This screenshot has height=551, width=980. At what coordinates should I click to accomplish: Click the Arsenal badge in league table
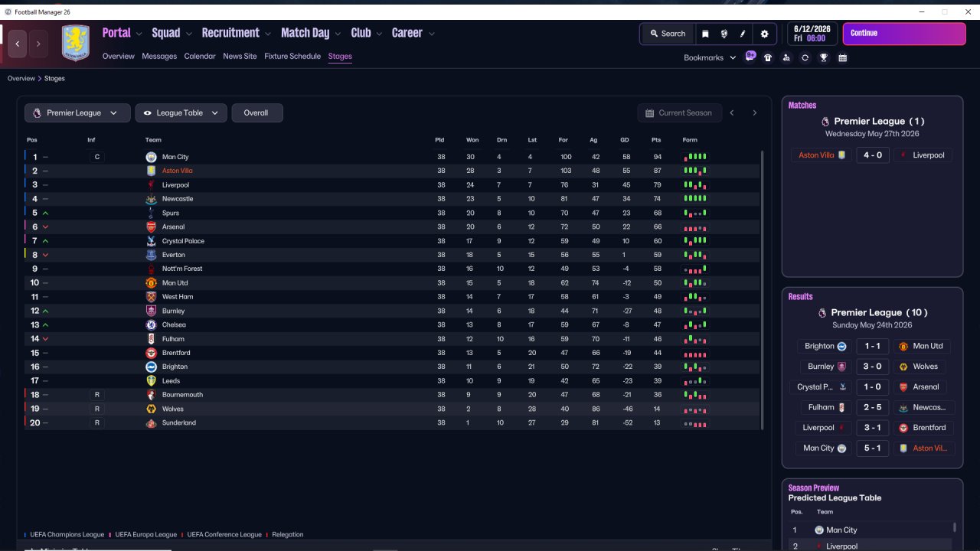(x=151, y=227)
